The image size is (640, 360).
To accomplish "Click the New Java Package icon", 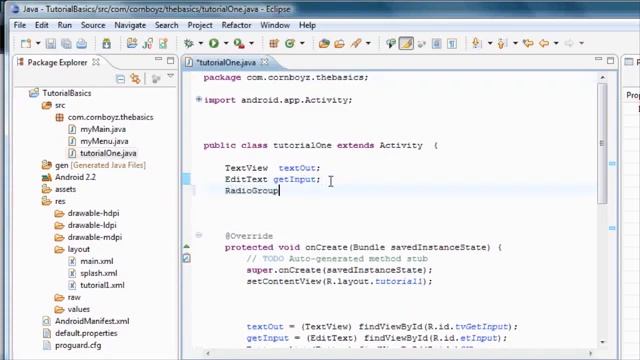I will (x=274, y=43).
